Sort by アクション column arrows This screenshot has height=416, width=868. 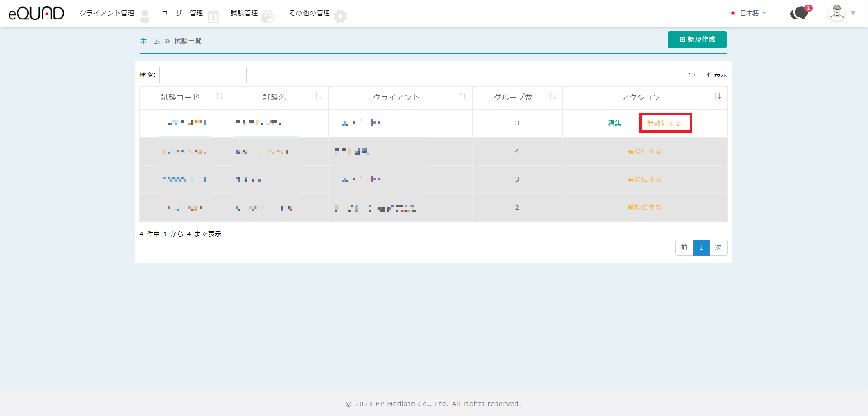[x=718, y=96]
